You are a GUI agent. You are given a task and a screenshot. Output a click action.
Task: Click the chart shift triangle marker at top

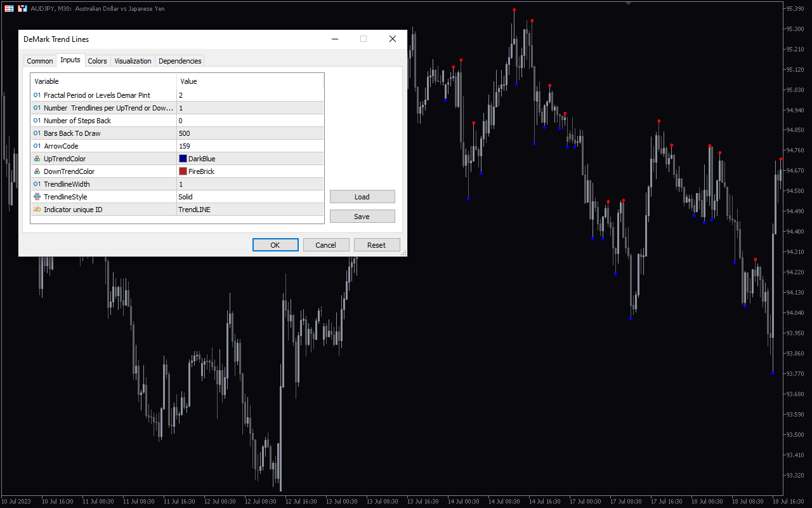pyautogui.click(x=628, y=3)
